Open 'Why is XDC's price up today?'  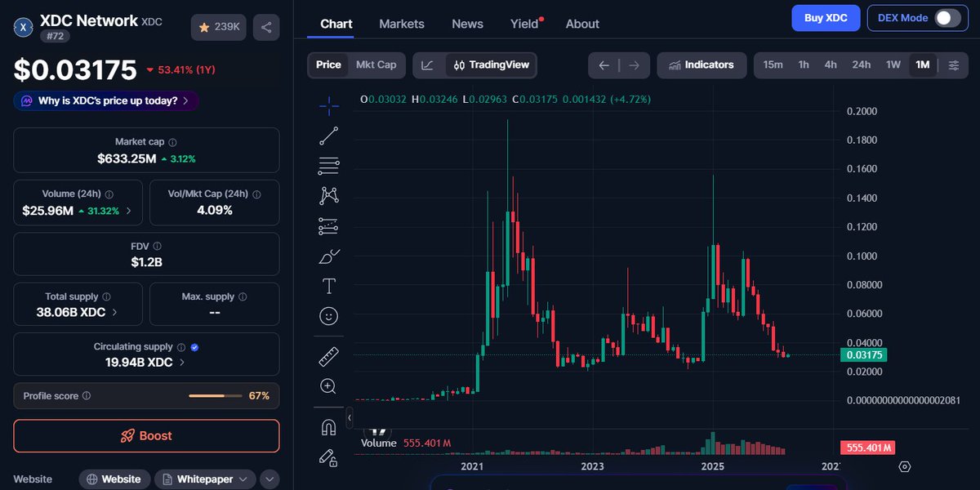click(106, 101)
